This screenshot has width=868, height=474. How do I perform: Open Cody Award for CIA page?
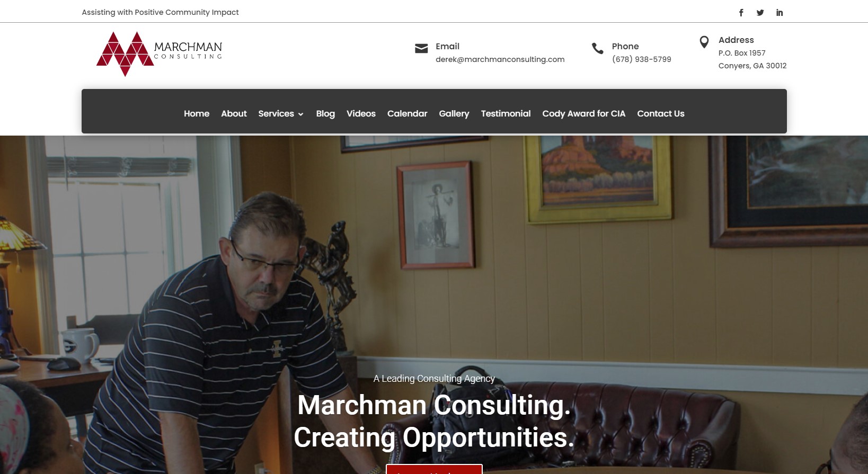[583, 113]
